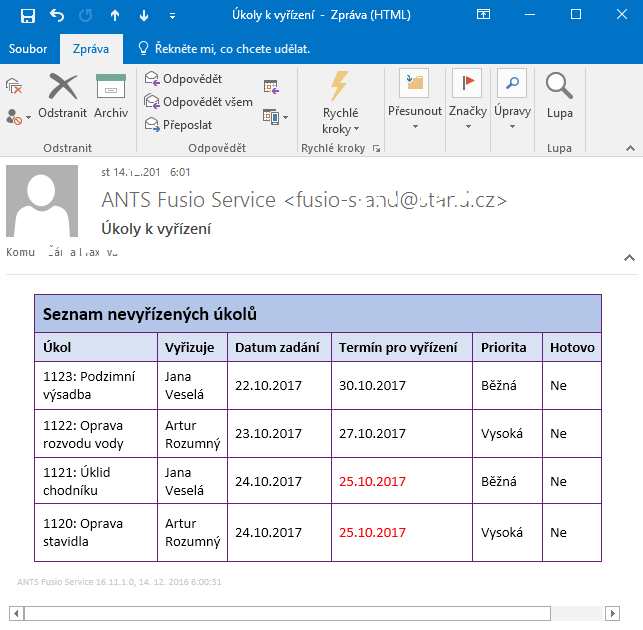Click the Ignore conversation icon
Screen dimensions: 643x630
(14, 86)
